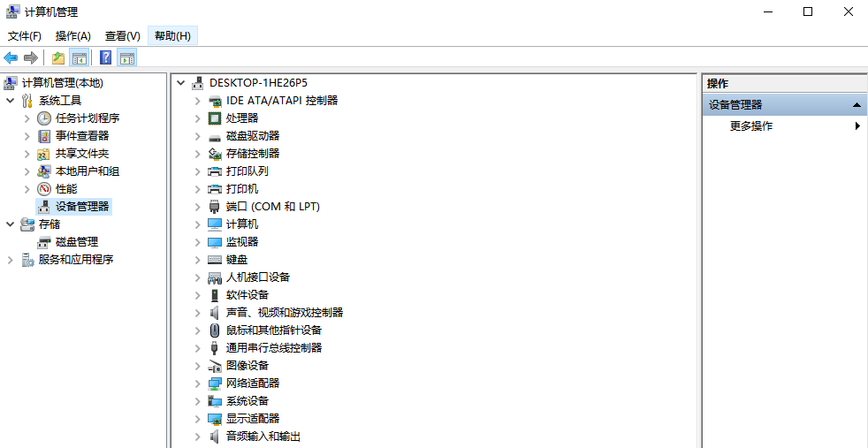The image size is (868, 448).
Task: Select 磁盘管理 in the left tree
Action: tap(77, 242)
